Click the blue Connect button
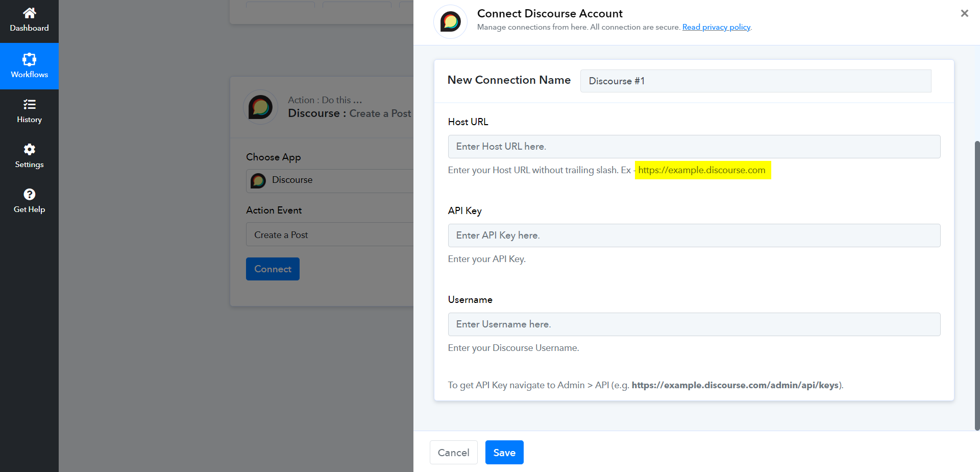The image size is (980, 472). click(x=273, y=269)
